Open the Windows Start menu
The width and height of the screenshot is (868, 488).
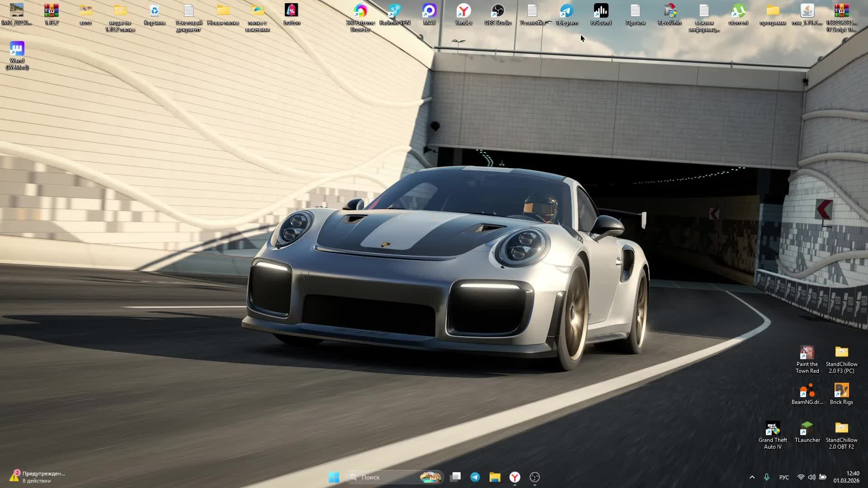point(334,477)
